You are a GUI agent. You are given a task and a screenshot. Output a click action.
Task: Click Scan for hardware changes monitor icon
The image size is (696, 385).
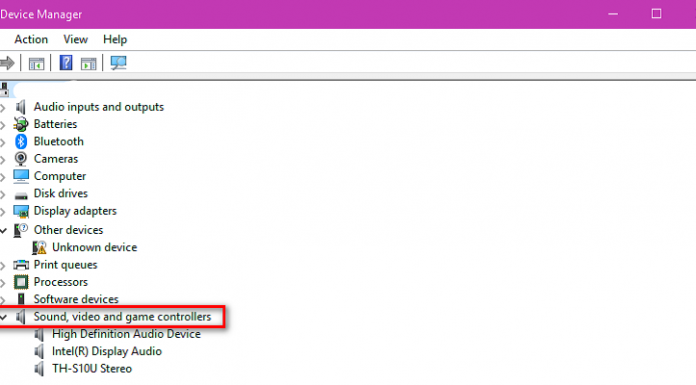click(x=119, y=63)
